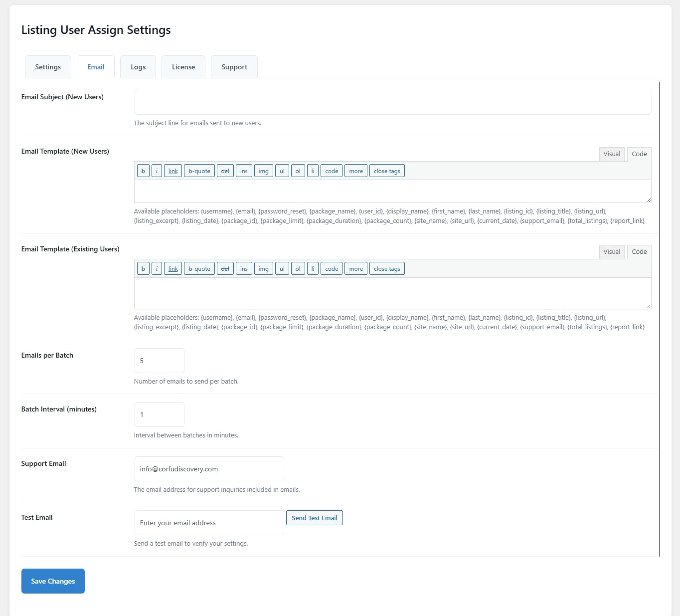Go to the License tab

click(183, 67)
